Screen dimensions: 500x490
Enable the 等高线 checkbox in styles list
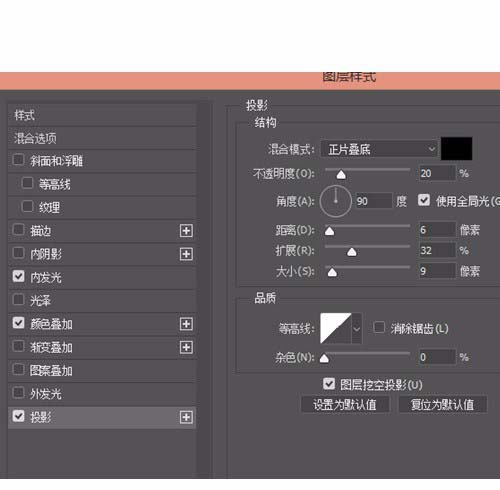[x=27, y=183]
